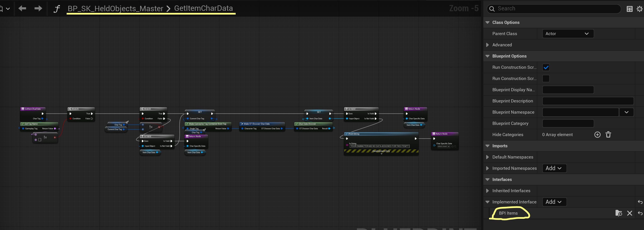Open details panel settings gear
This screenshot has height=230, width=644.
tap(639, 9)
